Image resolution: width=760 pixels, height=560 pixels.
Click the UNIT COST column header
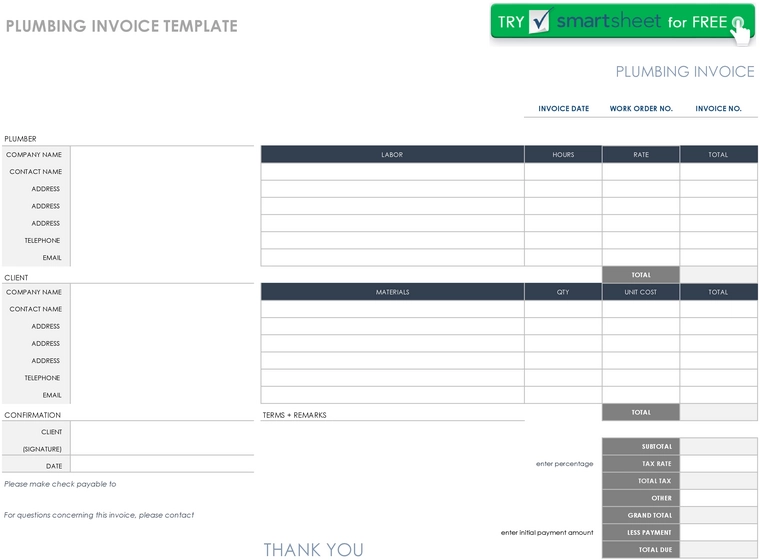pyautogui.click(x=641, y=292)
